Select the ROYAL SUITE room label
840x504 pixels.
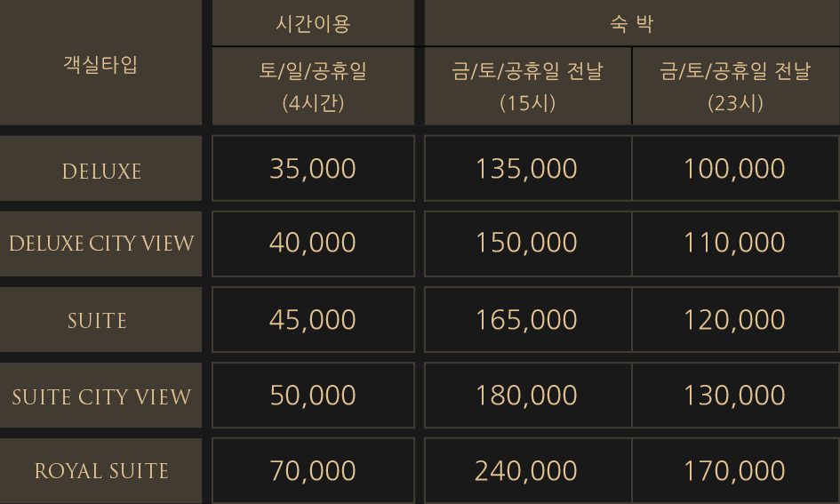point(100,471)
